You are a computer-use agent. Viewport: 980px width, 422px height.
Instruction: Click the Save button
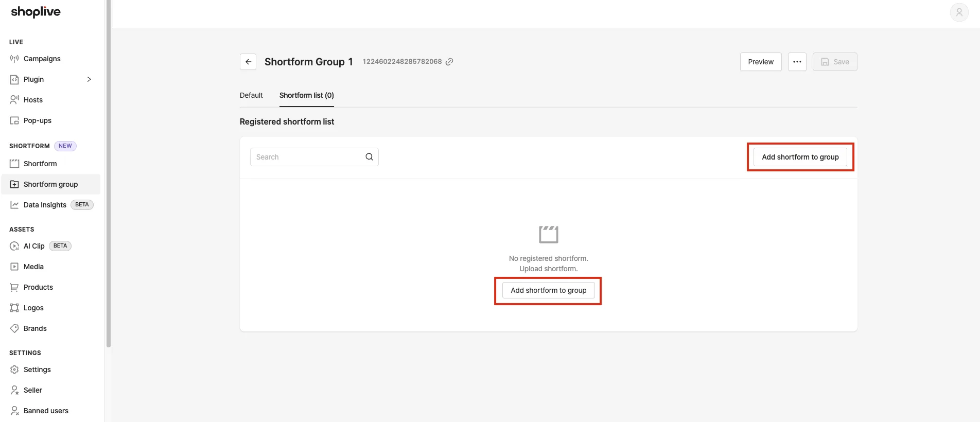pyautogui.click(x=835, y=62)
